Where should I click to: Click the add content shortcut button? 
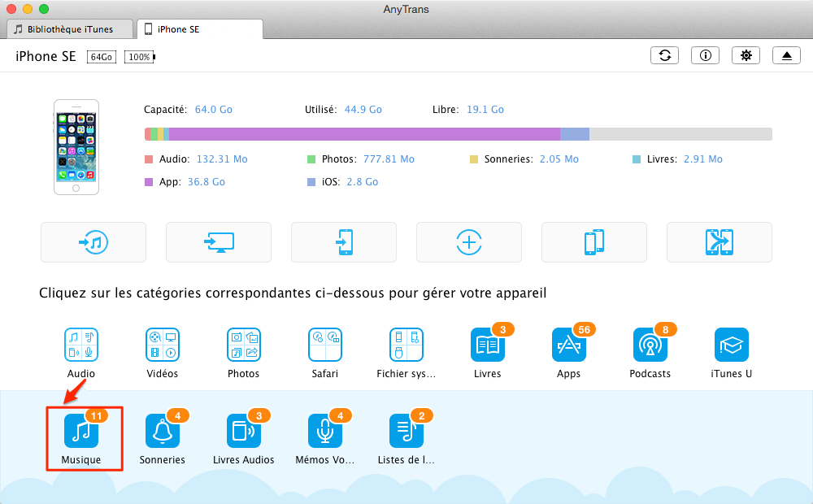tap(469, 242)
